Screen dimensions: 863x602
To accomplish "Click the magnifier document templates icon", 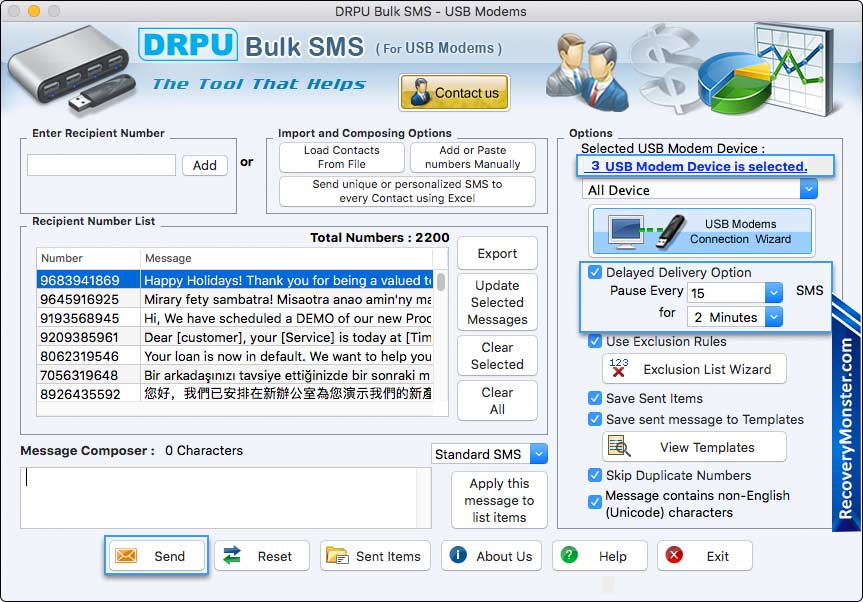I will pyautogui.click(x=619, y=447).
